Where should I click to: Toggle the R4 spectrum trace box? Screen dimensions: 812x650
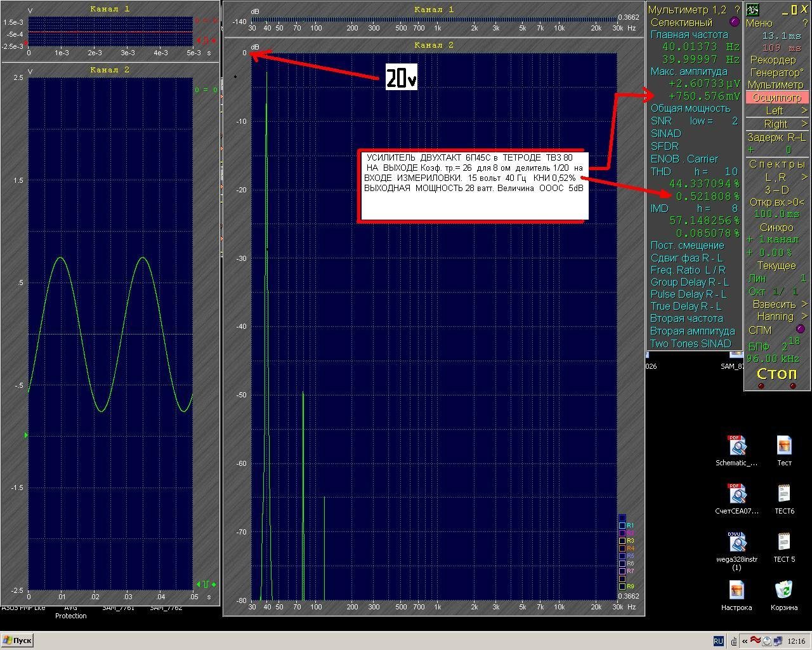click(x=622, y=548)
